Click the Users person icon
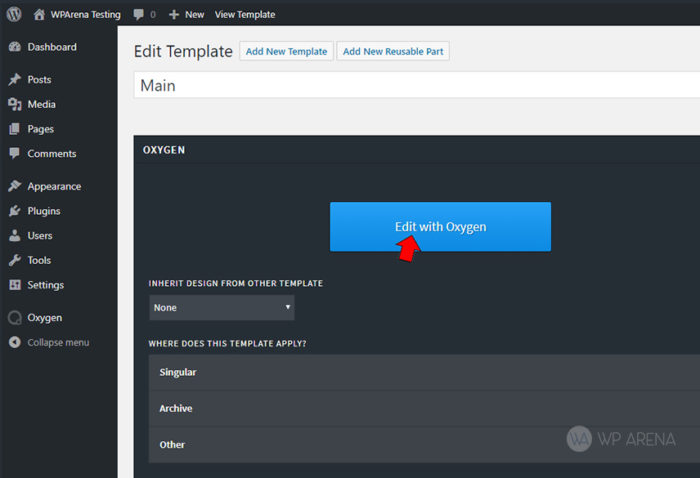 coord(15,235)
